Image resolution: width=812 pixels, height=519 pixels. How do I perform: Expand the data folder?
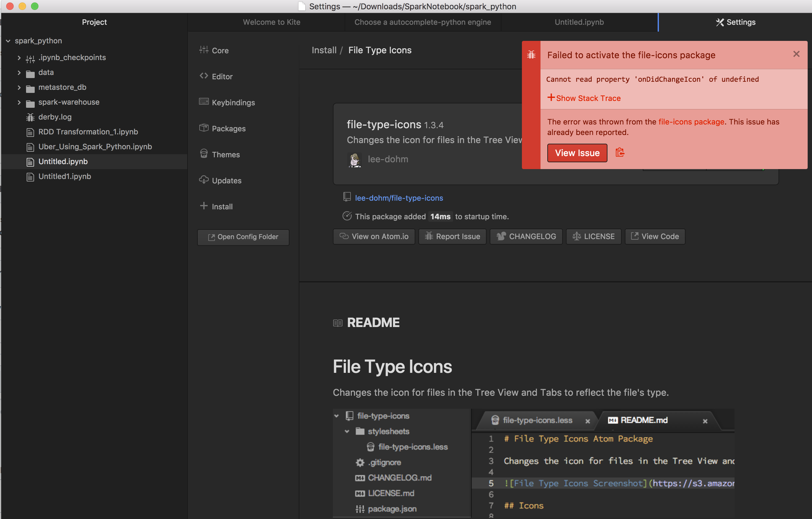[x=19, y=72]
